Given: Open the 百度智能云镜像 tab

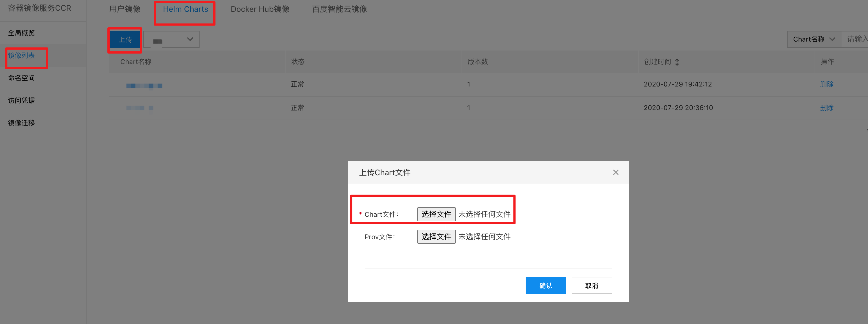Looking at the screenshot, I should (339, 9).
